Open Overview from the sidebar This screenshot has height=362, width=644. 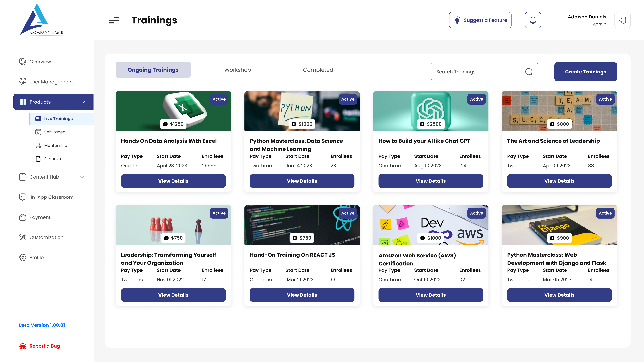click(x=40, y=61)
